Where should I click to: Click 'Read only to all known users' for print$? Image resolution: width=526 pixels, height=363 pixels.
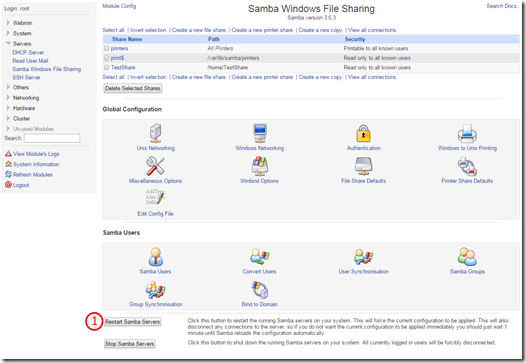click(x=377, y=58)
